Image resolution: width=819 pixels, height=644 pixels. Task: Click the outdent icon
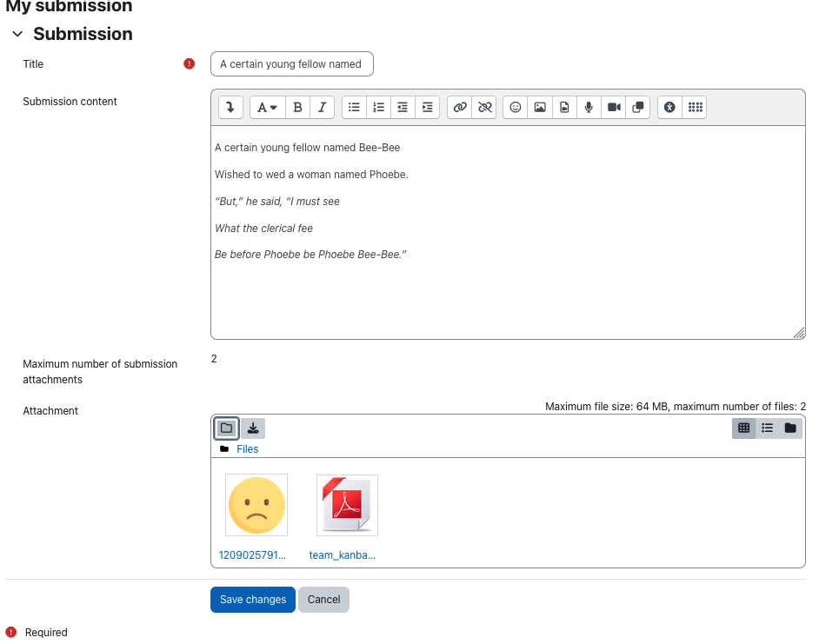click(x=403, y=108)
